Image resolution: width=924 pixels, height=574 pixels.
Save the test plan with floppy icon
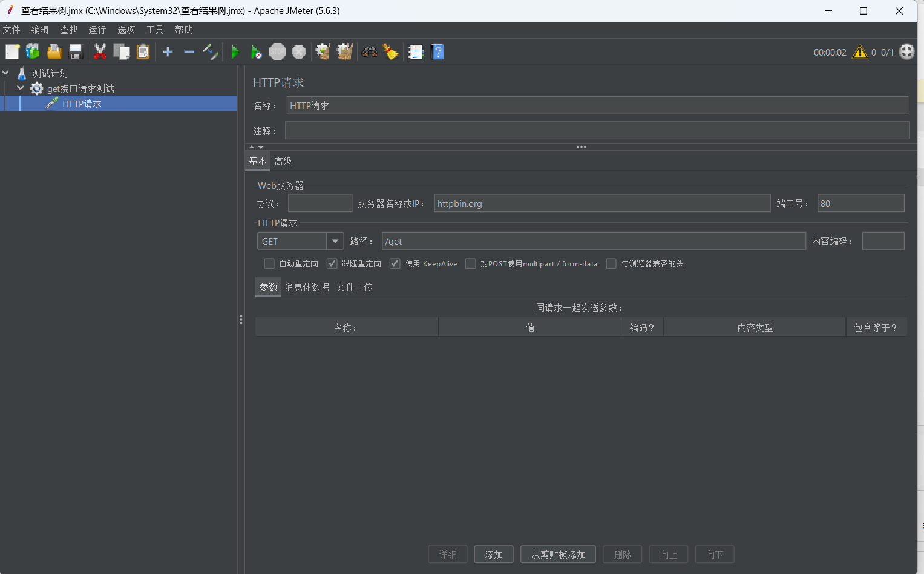(76, 52)
